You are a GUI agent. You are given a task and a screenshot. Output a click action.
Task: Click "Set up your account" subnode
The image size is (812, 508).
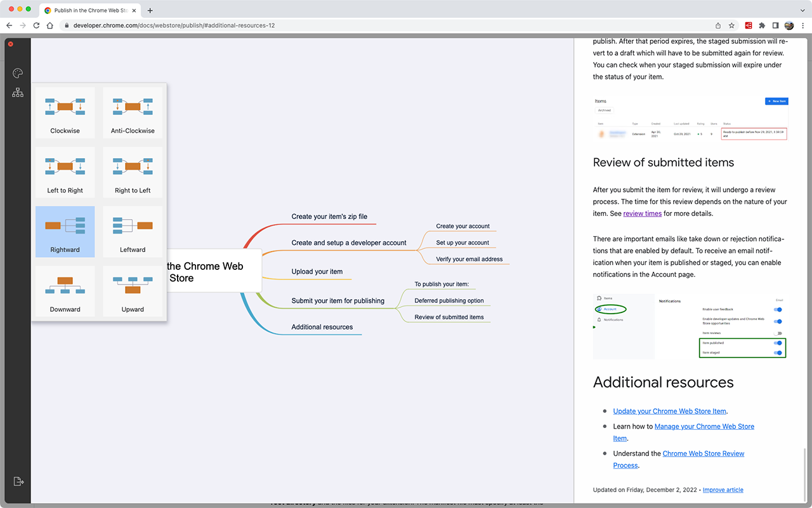tap(462, 243)
